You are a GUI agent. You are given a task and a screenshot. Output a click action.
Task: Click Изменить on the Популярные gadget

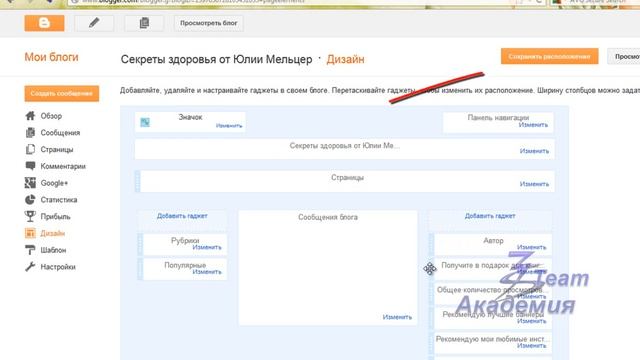[x=207, y=272]
